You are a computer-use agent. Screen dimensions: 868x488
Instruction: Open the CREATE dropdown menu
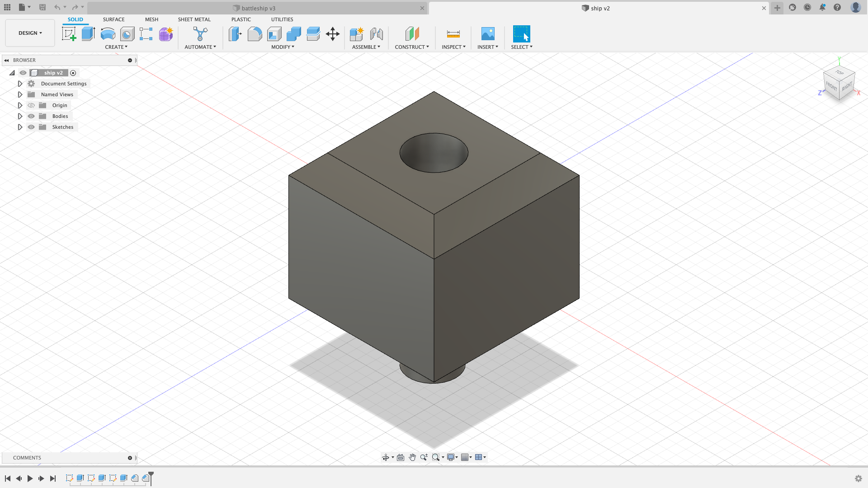pyautogui.click(x=116, y=47)
